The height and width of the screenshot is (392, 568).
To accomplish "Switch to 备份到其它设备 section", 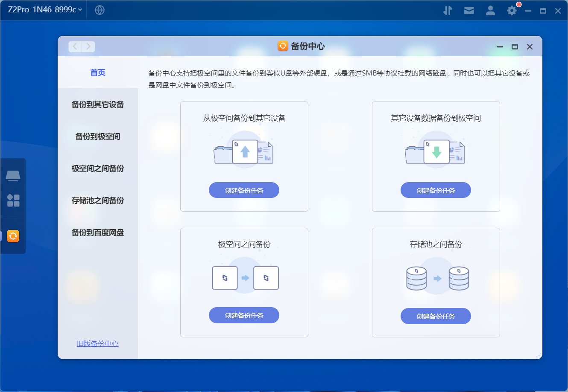I will [97, 104].
